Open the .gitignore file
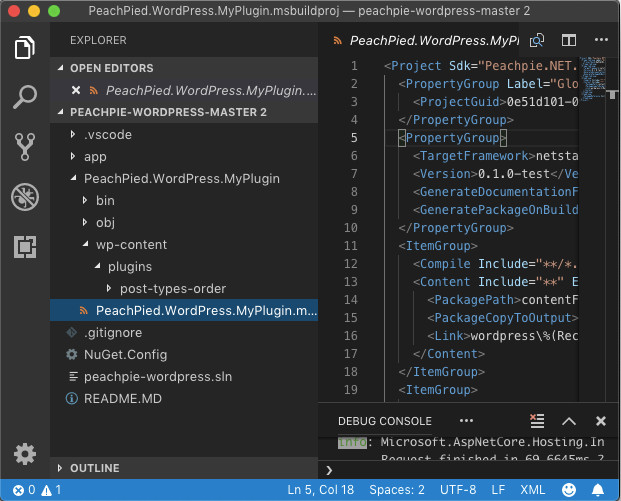This screenshot has width=621, height=501. point(184,332)
